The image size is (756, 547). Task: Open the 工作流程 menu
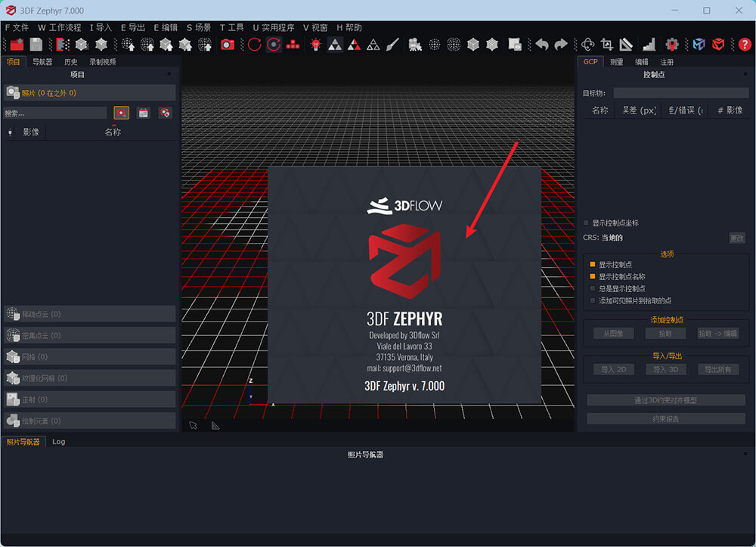(59, 27)
